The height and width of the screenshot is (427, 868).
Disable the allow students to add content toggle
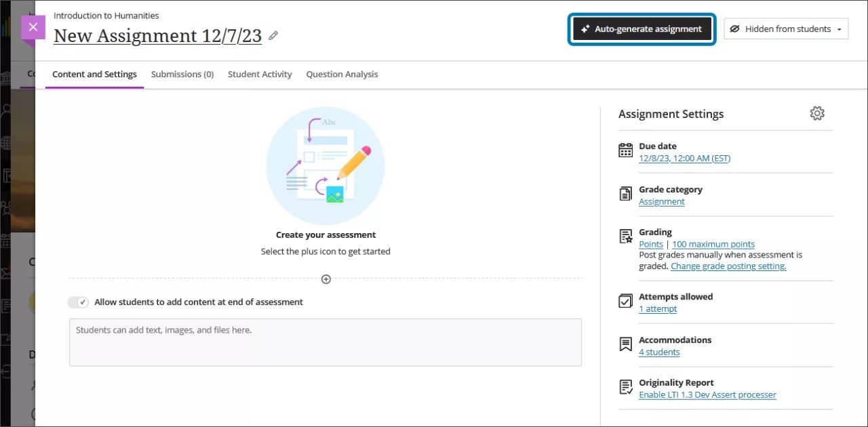coord(78,302)
